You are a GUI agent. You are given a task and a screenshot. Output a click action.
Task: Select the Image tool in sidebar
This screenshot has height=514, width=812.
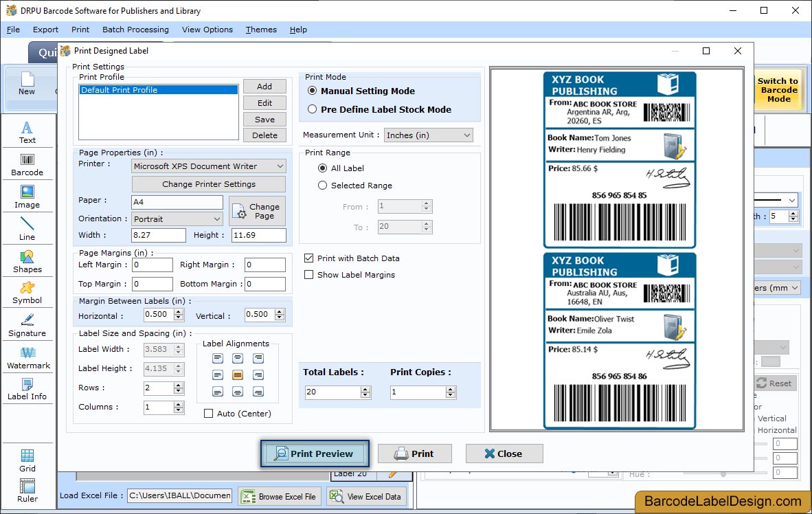click(x=27, y=197)
